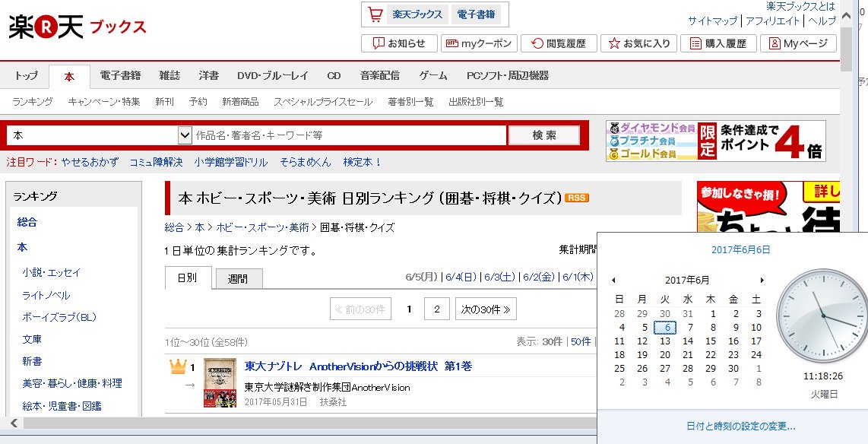Open お気に入り favorites button
Screen dimensions: 868x444
[x=638, y=43]
